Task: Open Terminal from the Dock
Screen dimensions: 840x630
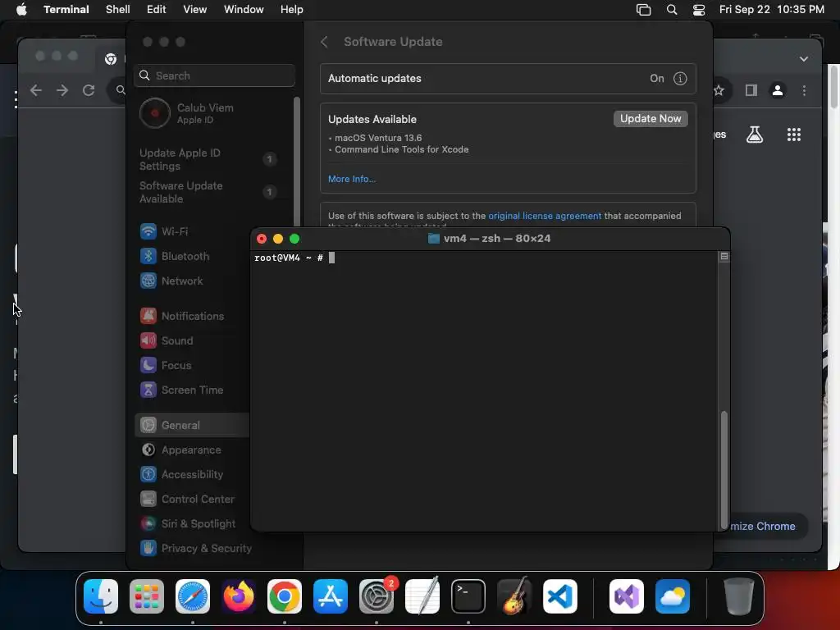Action: point(468,596)
